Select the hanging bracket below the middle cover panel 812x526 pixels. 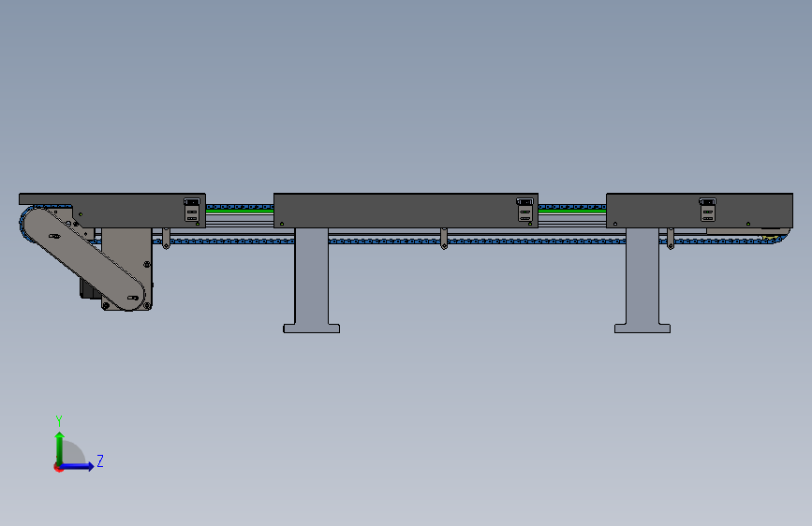[444, 239]
